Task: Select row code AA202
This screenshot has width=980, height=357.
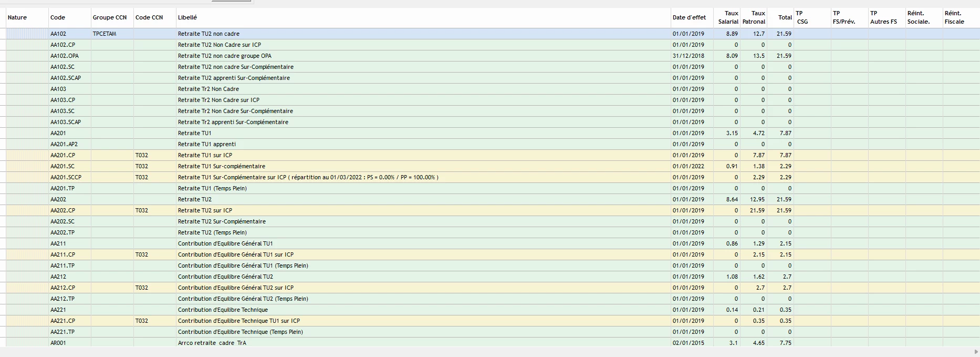Action: click(58, 199)
